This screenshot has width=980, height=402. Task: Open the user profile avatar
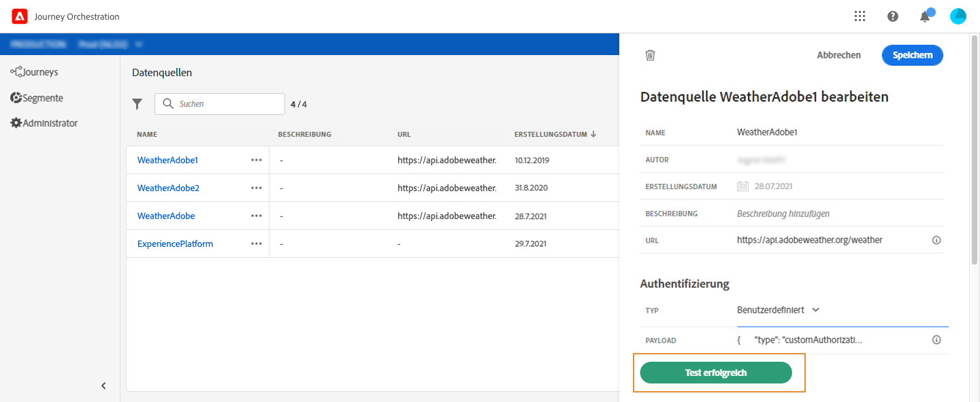tap(958, 16)
